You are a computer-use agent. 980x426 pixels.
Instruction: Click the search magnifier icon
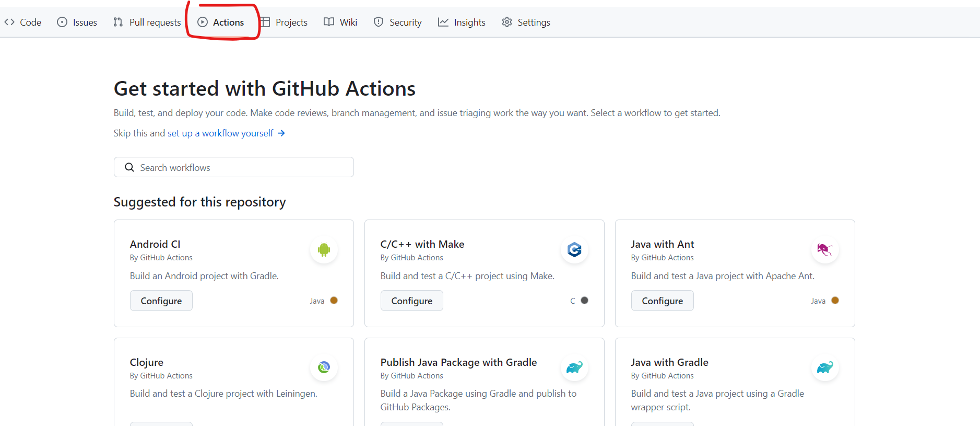(x=129, y=167)
